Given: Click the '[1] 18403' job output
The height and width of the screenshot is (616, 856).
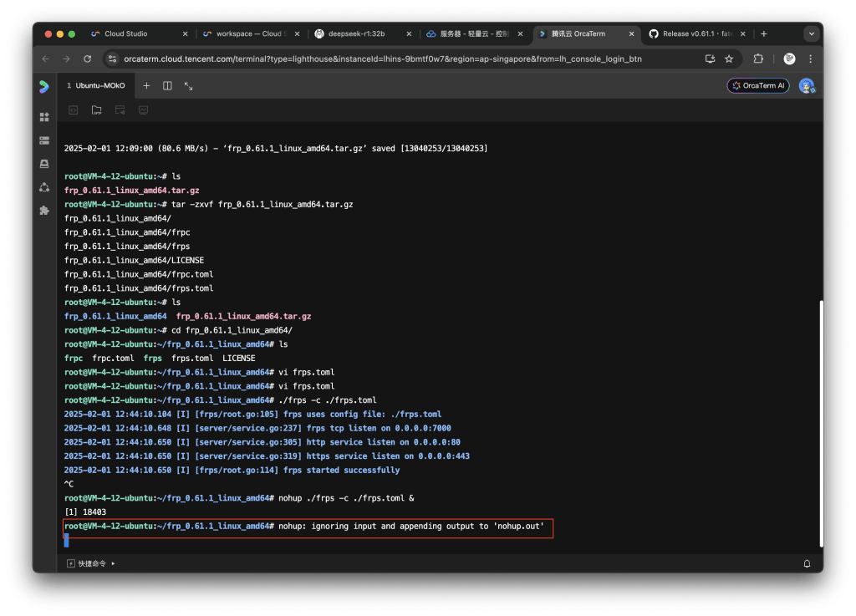Looking at the screenshot, I should click(85, 512).
